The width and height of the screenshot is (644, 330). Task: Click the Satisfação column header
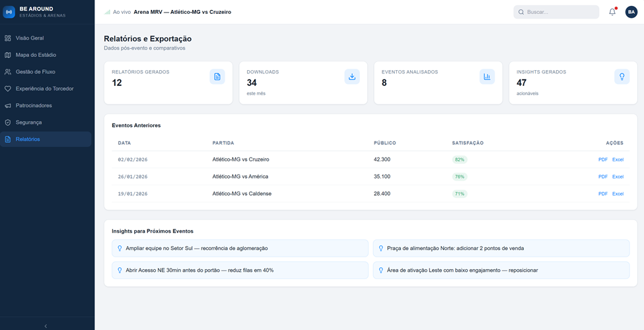[468, 144]
